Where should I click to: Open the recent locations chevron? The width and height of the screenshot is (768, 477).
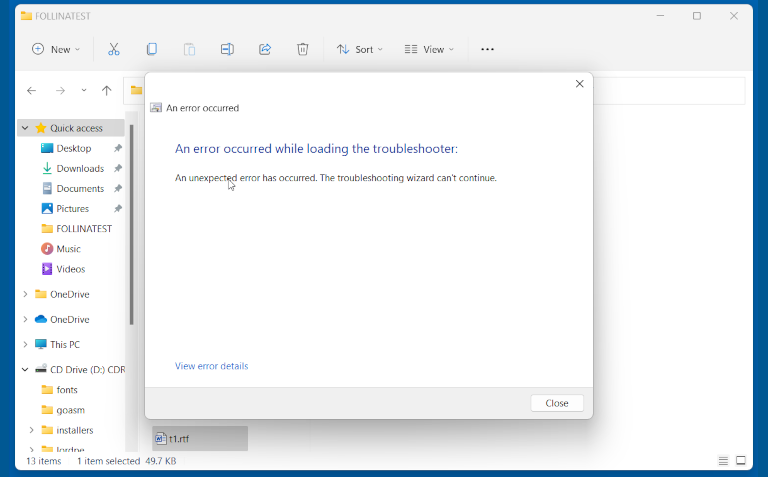pos(84,91)
